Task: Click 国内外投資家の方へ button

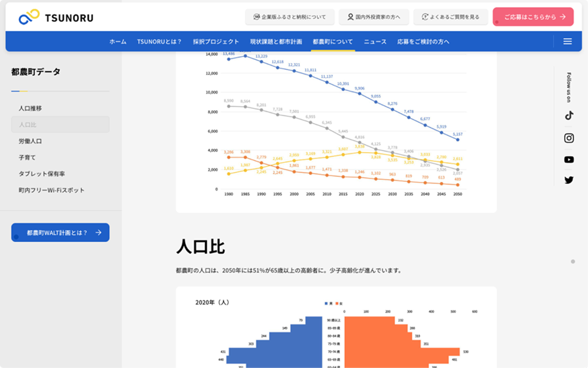Action: (x=374, y=17)
